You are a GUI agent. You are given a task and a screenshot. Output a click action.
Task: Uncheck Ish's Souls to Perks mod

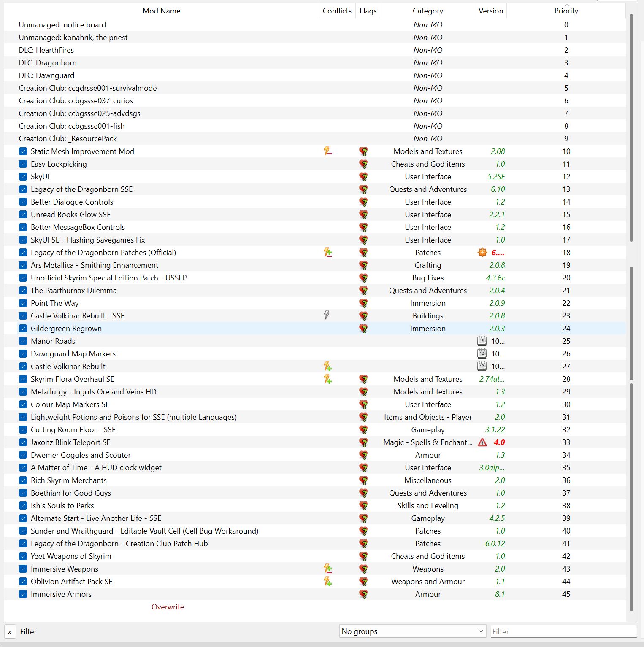(x=23, y=505)
